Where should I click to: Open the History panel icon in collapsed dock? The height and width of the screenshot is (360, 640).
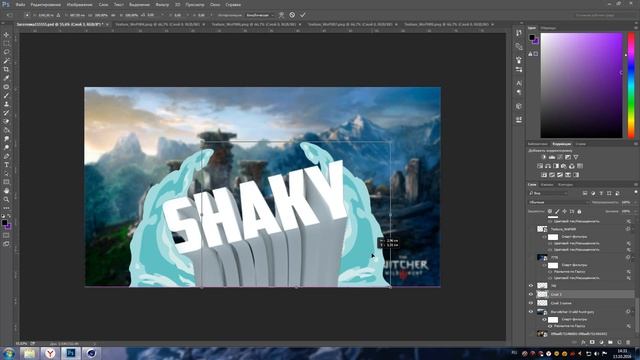[519, 33]
